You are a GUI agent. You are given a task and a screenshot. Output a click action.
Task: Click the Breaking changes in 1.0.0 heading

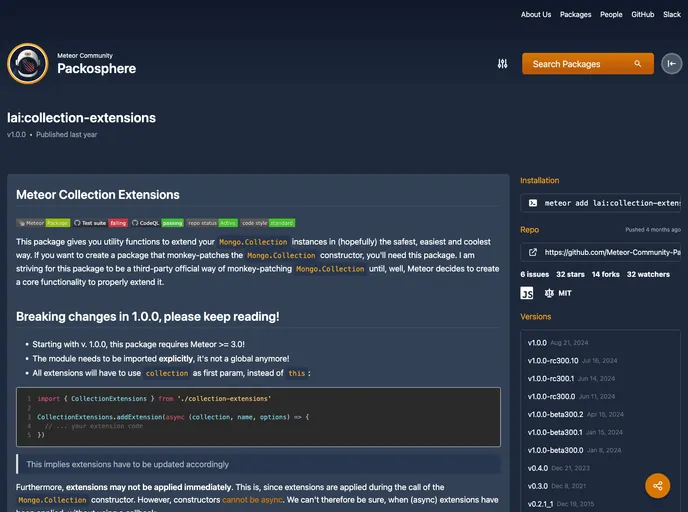point(147,317)
